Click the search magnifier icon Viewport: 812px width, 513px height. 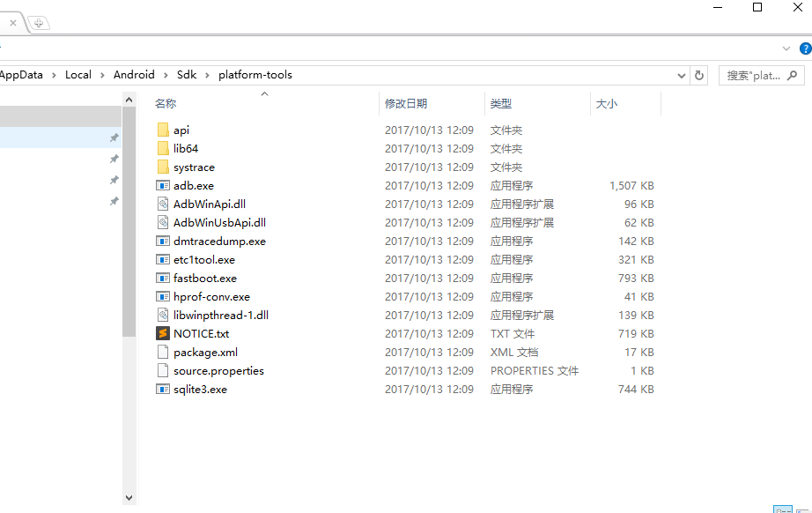tap(792, 76)
